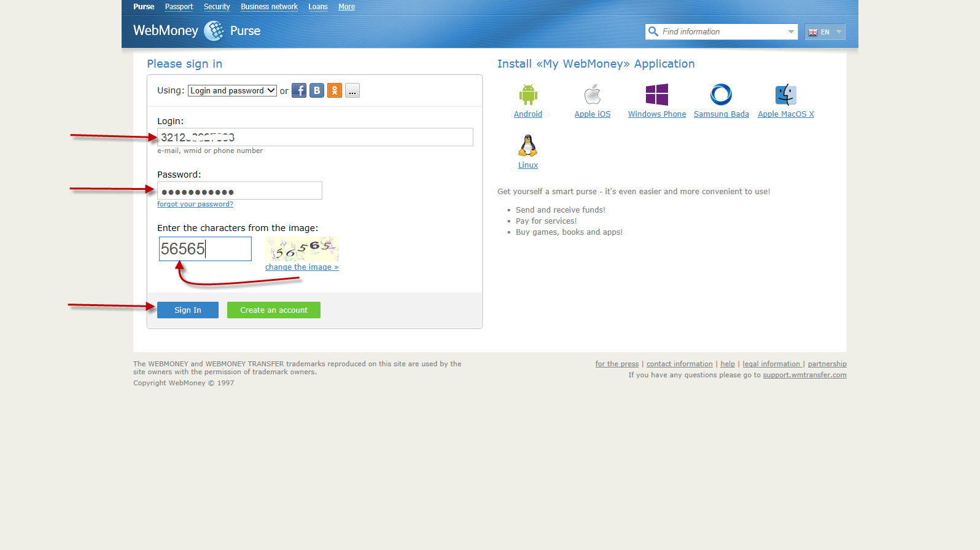Open the Android download link
The width and height of the screenshot is (980, 550).
coord(528,114)
